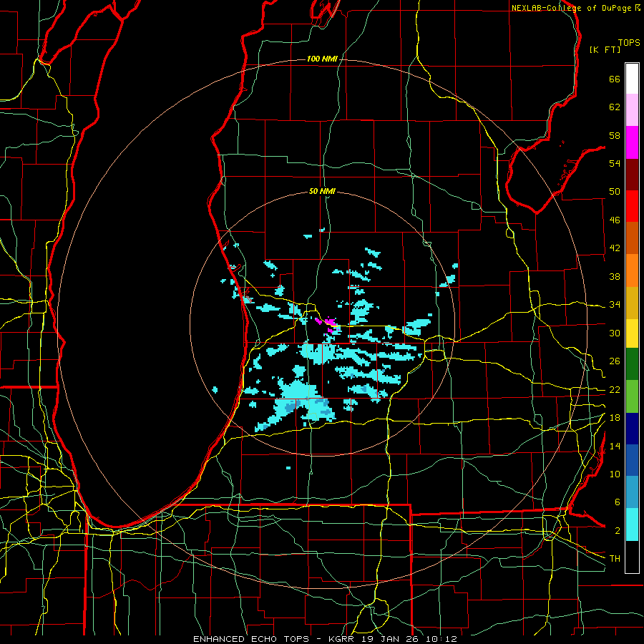Viewport: 644px width, 644px height.
Task: Click legend value "14"
Action: (615, 446)
